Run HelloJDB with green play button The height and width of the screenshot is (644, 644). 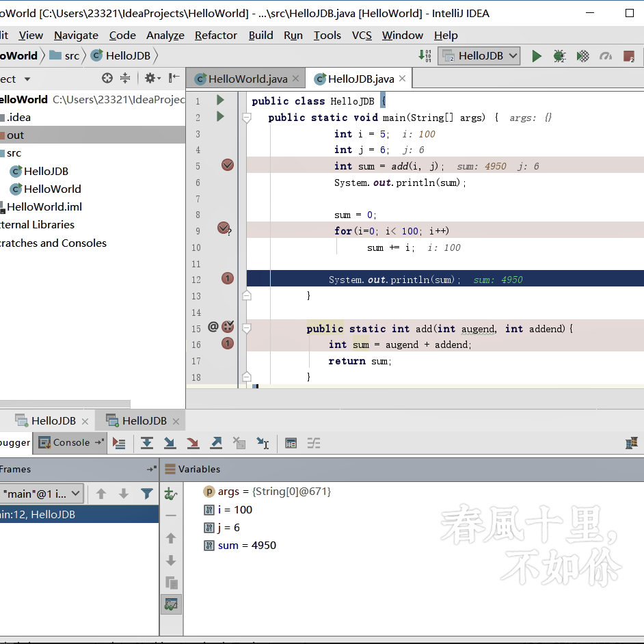537,56
